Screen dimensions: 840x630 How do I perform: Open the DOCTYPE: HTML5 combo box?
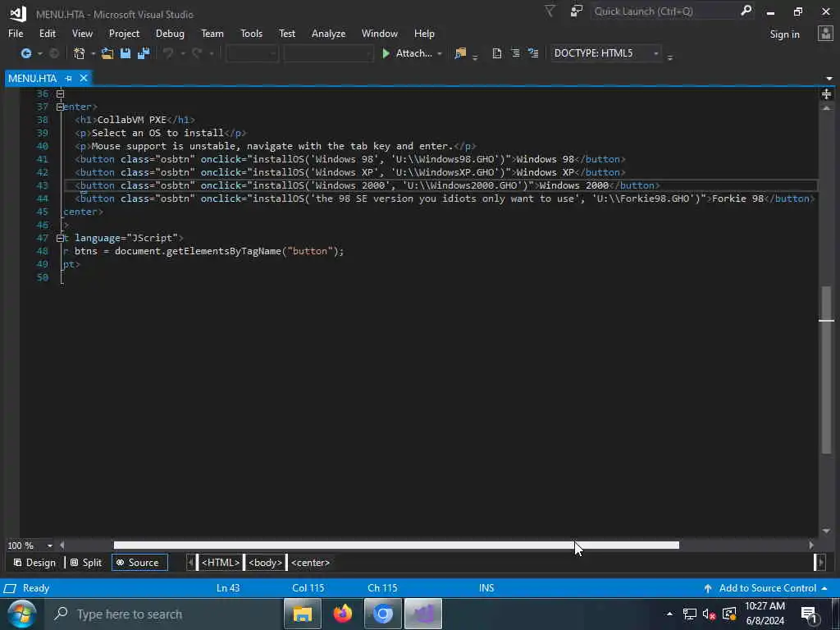[x=606, y=53]
